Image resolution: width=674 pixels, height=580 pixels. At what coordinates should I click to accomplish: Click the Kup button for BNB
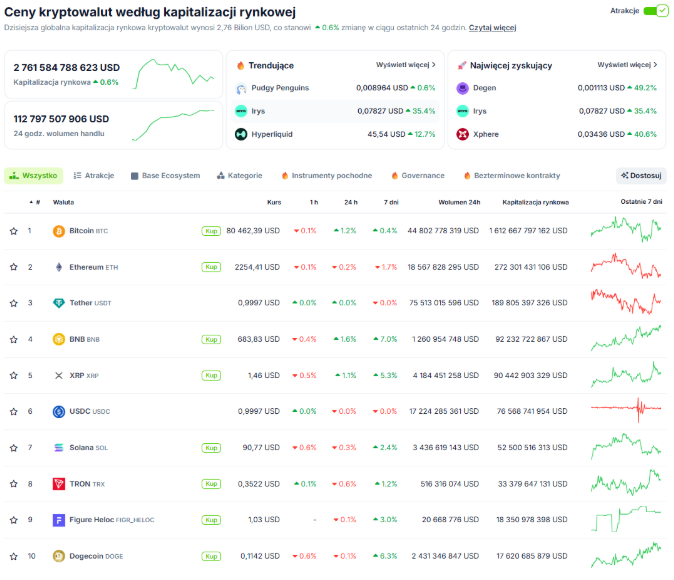[x=211, y=339]
